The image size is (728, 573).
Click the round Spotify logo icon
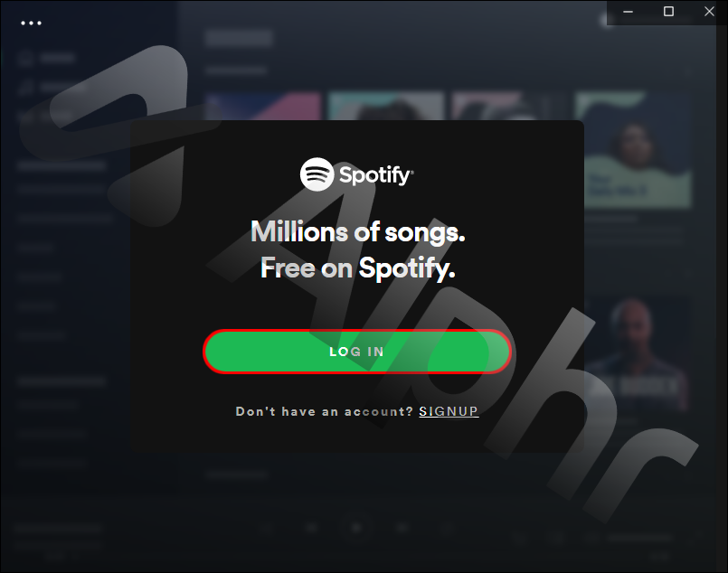(x=317, y=174)
